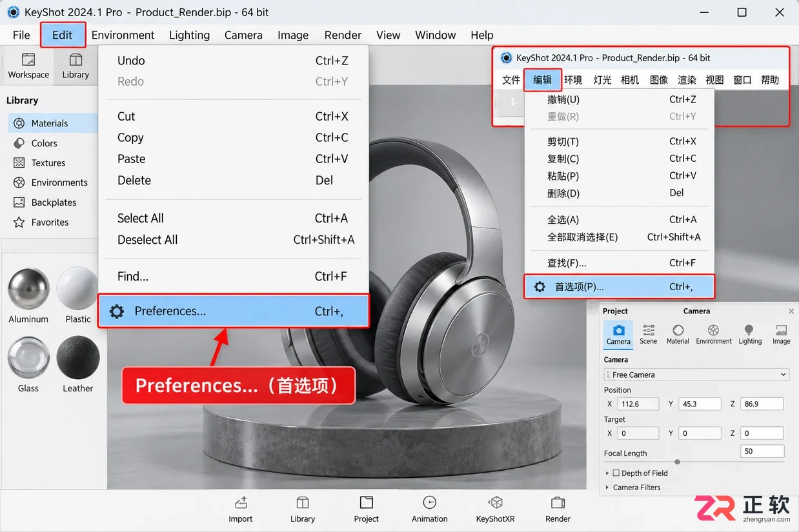This screenshot has height=532, width=799.
Task: Adjust the Focal Length slider
Action: point(677,462)
